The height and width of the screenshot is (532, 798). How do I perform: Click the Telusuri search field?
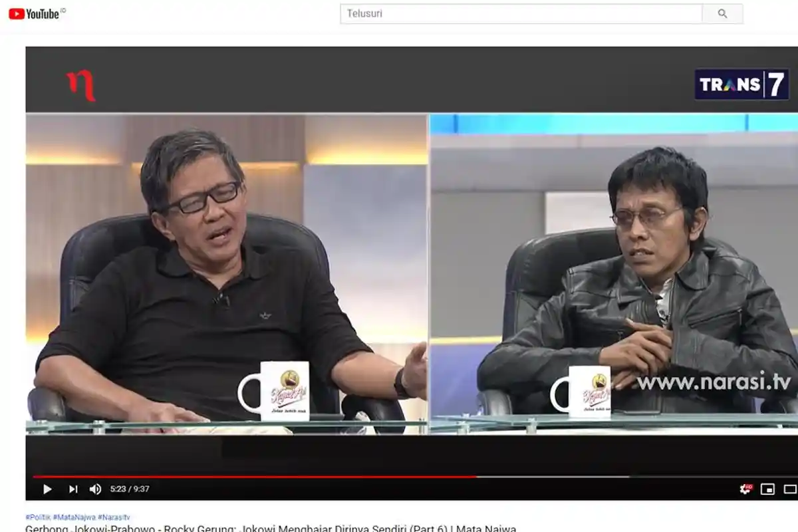[x=521, y=13]
